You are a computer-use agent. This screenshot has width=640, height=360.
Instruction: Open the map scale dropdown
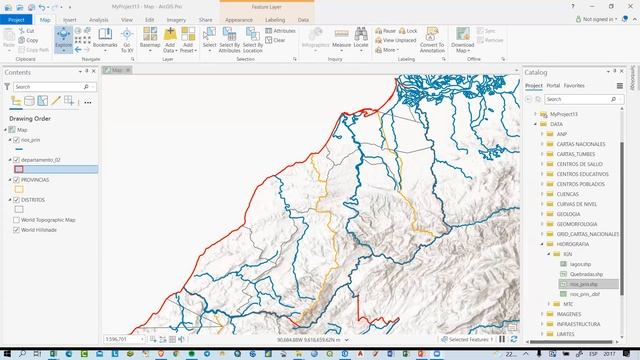pyautogui.click(x=142, y=339)
